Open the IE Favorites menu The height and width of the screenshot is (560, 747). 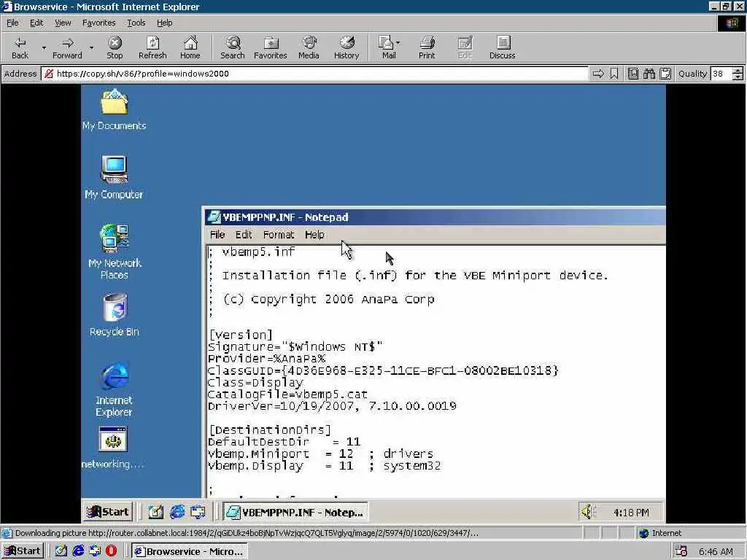(x=98, y=23)
